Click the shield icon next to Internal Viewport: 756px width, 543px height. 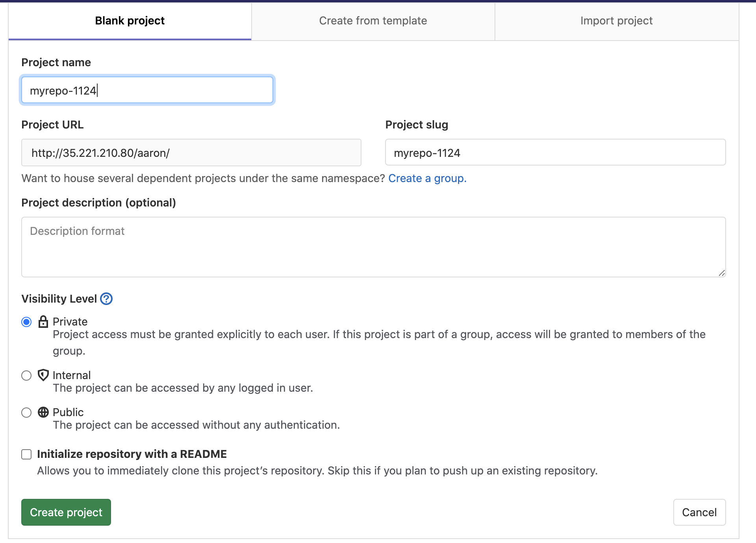tap(43, 376)
